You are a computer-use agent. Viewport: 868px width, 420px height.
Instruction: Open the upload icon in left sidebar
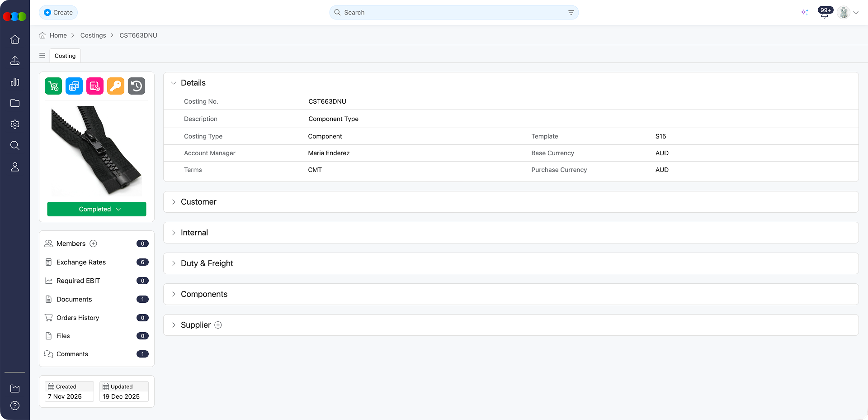tap(15, 61)
